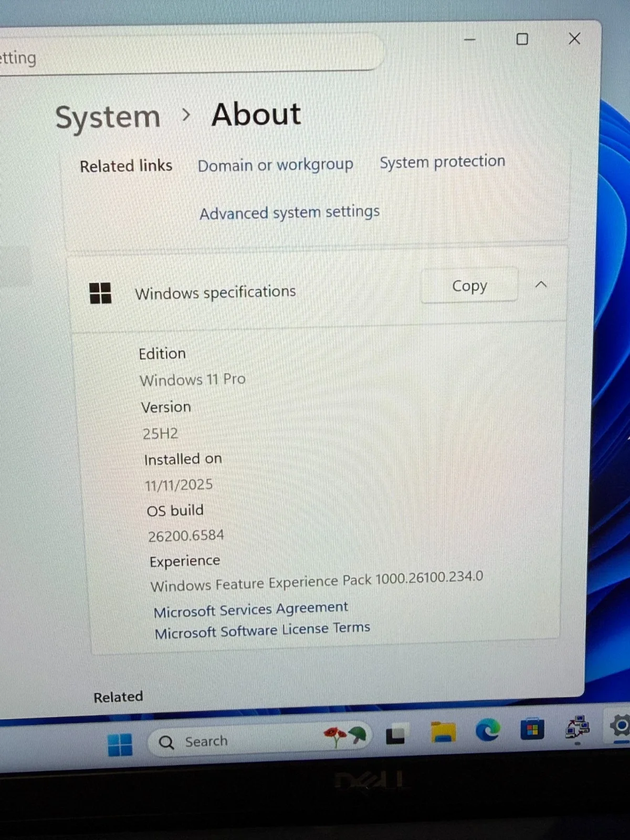Click the Windows Start button on taskbar

pos(120,744)
